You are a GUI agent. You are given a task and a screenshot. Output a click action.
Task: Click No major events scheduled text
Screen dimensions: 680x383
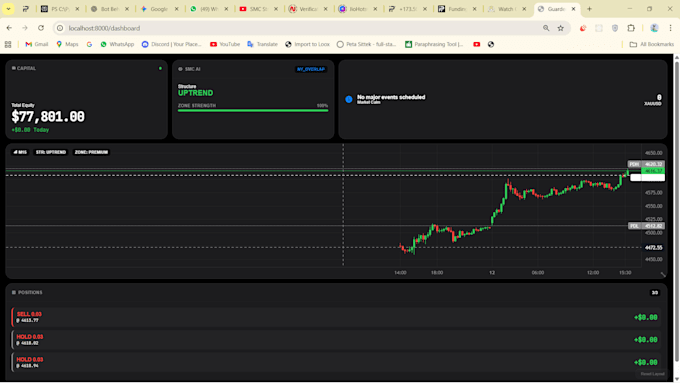tap(391, 97)
